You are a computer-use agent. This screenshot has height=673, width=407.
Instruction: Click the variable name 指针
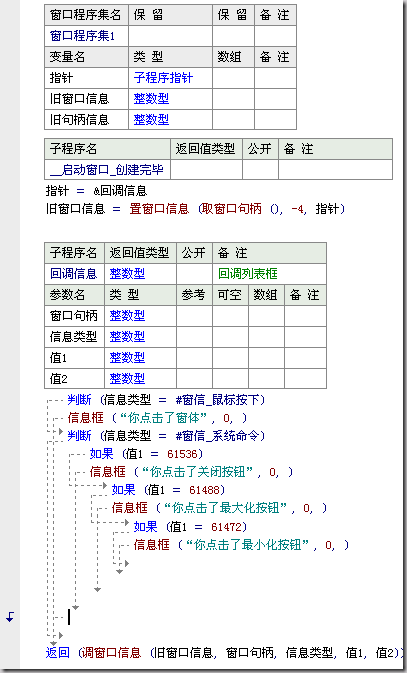pyautogui.click(x=61, y=78)
